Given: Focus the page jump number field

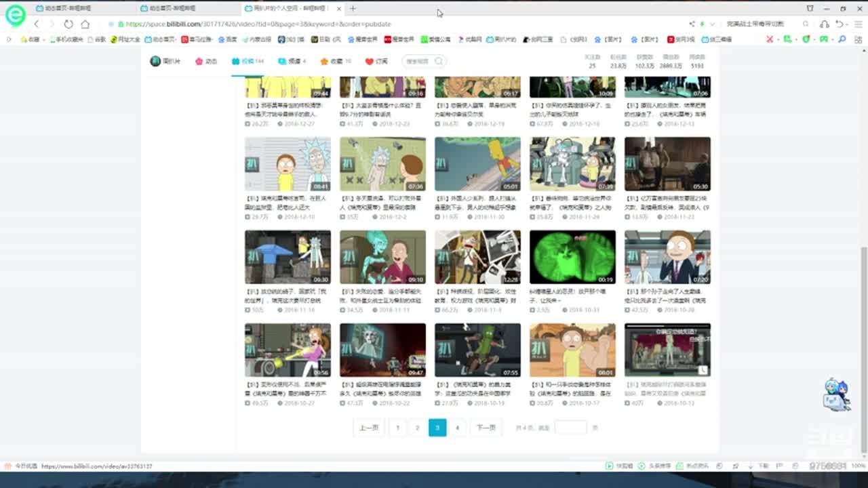Looking at the screenshot, I should pos(570,428).
